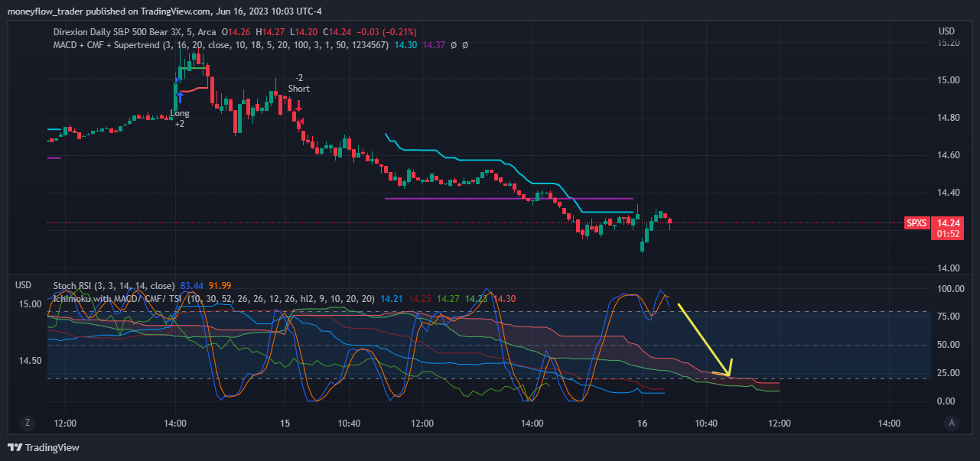Image resolution: width=980 pixels, height=461 pixels.
Task: Click 14.00 on the main price axis
Action: coord(949,268)
